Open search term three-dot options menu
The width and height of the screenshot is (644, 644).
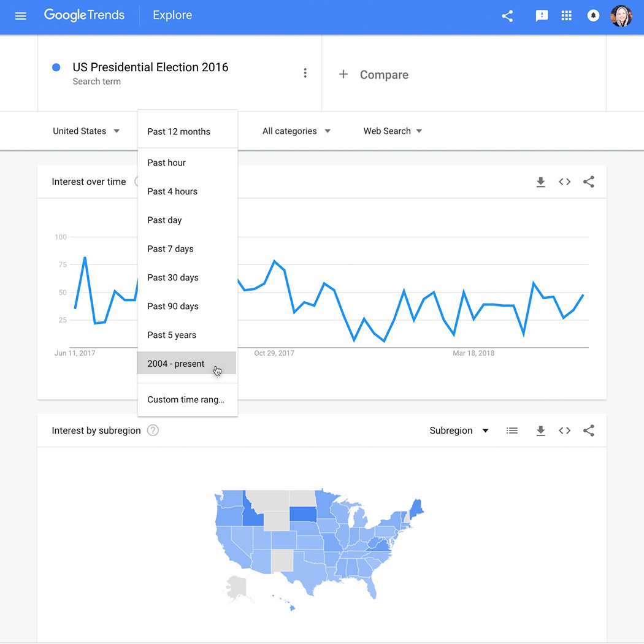point(305,73)
